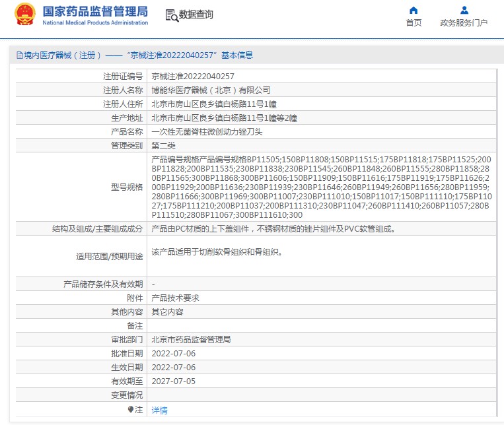
Task: Click the 注册人名称 label
Action: (x=123, y=90)
